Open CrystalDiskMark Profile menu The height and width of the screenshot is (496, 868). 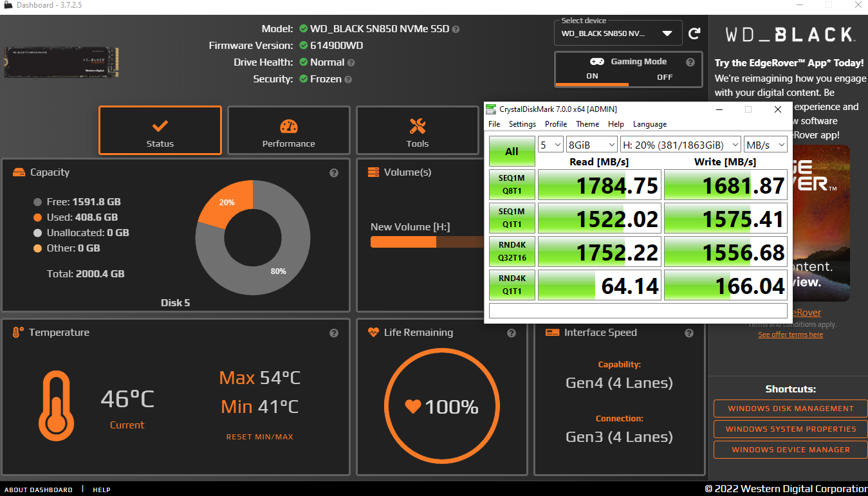(x=556, y=124)
